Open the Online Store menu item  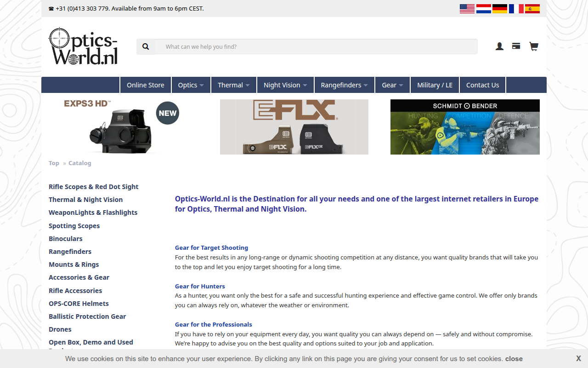point(146,85)
